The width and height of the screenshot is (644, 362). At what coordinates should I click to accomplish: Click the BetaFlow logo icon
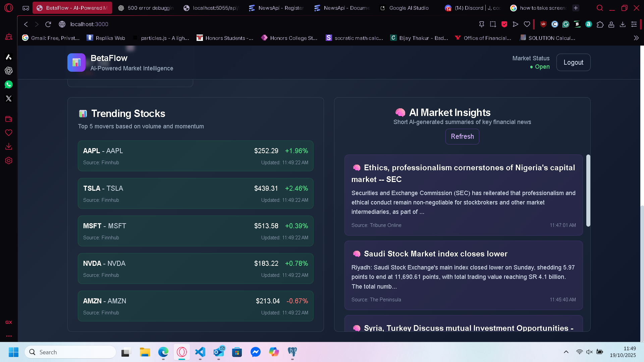(x=76, y=63)
